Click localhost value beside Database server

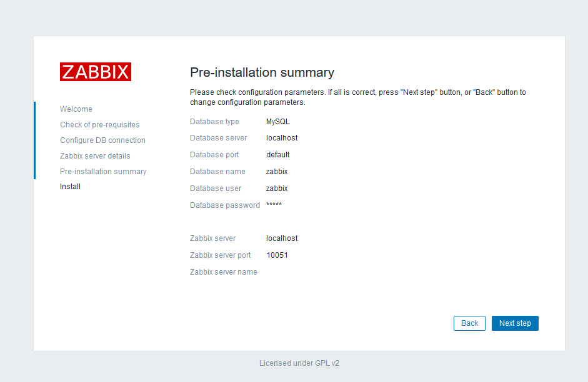282,138
